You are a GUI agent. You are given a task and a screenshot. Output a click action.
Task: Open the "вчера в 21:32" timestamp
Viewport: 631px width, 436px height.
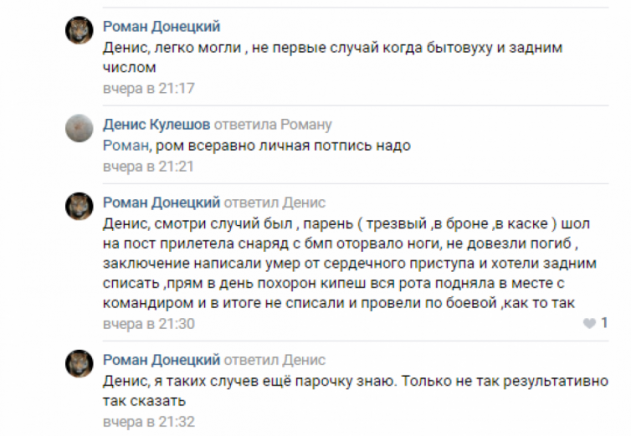148,421
